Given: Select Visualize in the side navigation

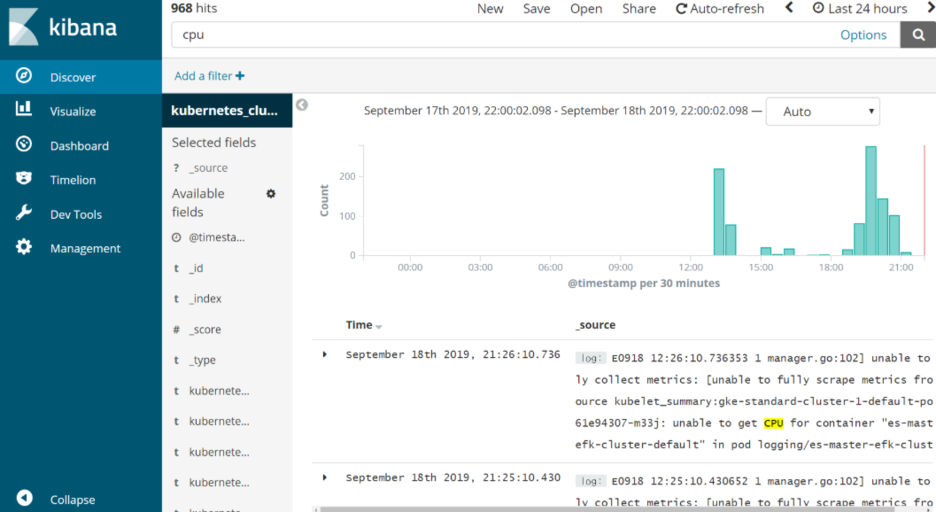Looking at the screenshot, I should [81, 111].
